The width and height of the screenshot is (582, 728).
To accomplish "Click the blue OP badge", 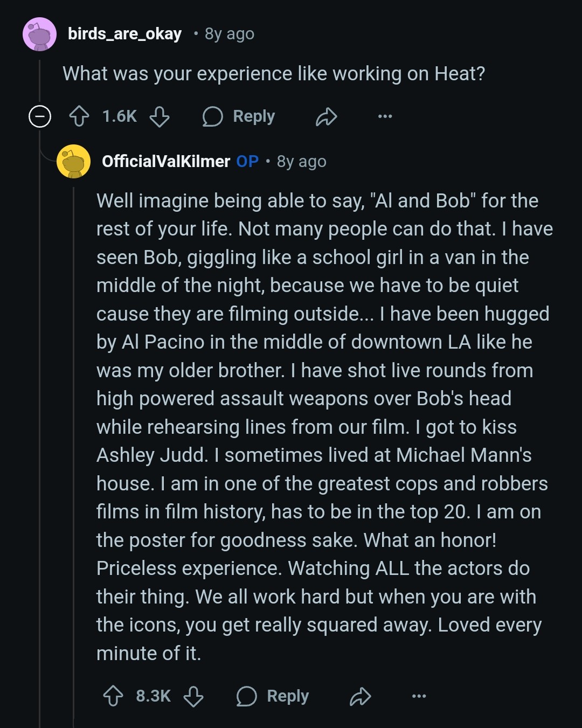I will tap(247, 161).
